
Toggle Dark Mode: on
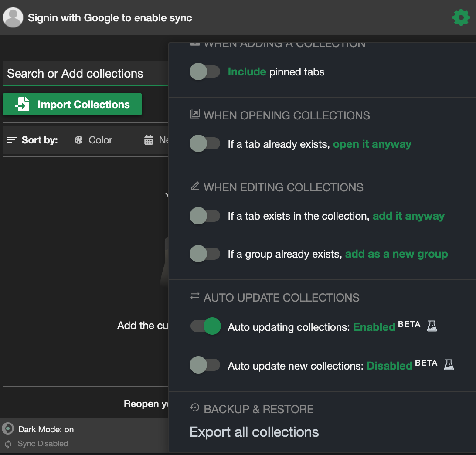[38, 429]
